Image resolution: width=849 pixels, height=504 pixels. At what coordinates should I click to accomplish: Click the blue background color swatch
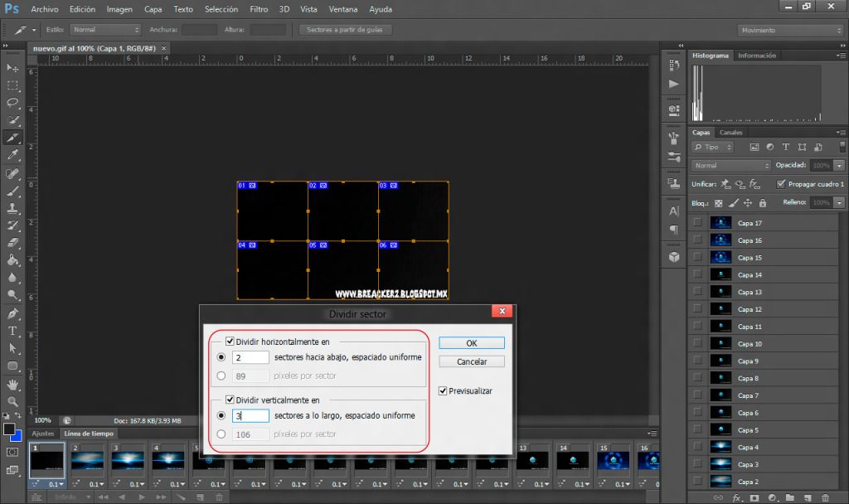(17, 436)
